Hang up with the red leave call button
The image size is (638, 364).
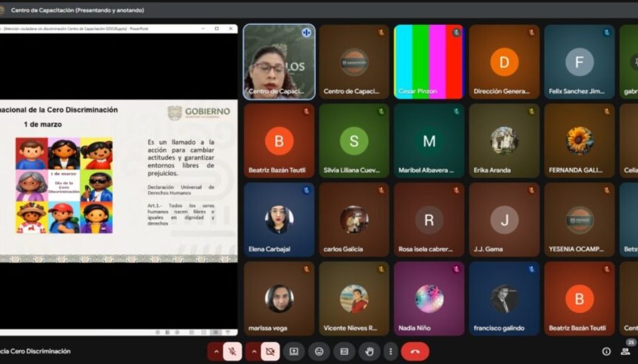pyautogui.click(x=415, y=352)
